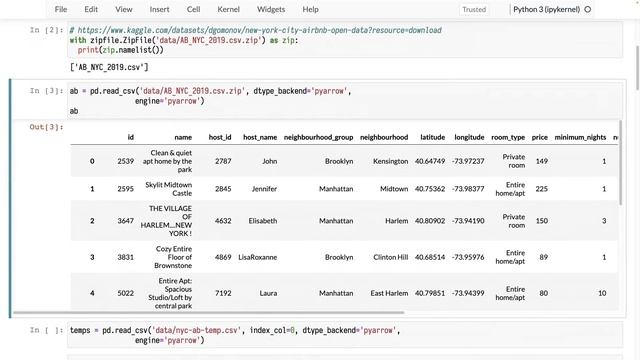Open the Edit menu

point(91,9)
